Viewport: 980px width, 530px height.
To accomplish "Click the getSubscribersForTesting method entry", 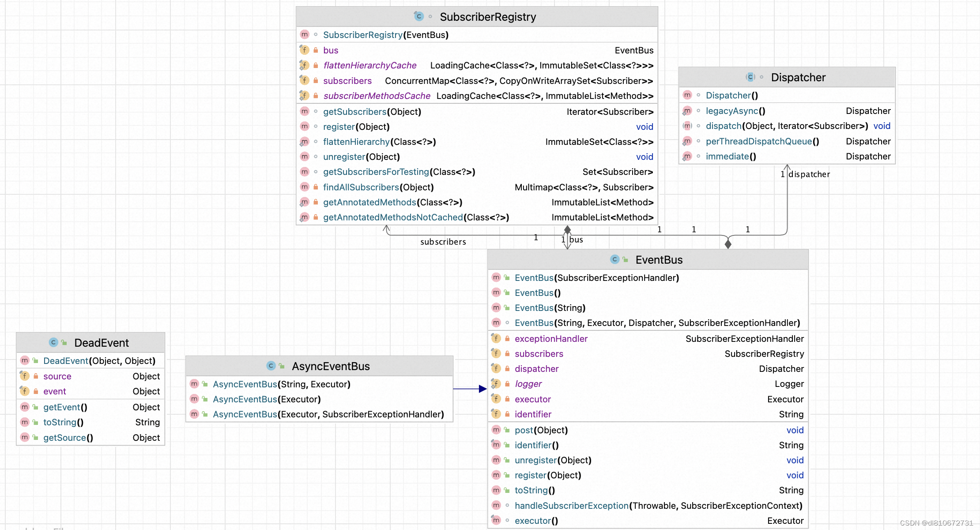I will pos(399,172).
